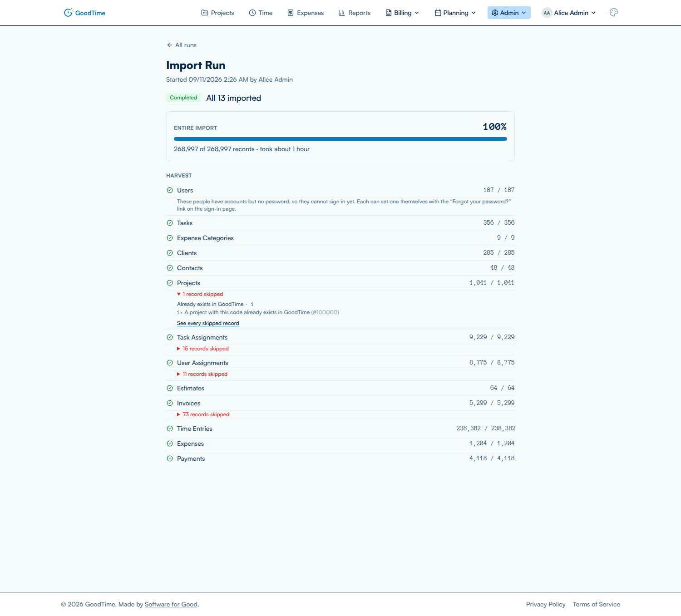
Task: Click the green Completed status badge
Action: tap(183, 98)
